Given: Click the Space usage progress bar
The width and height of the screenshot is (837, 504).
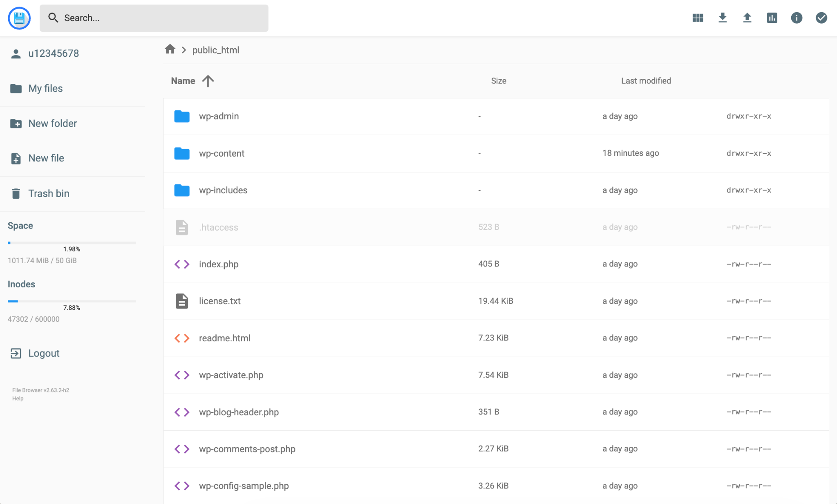Looking at the screenshot, I should 72,243.
